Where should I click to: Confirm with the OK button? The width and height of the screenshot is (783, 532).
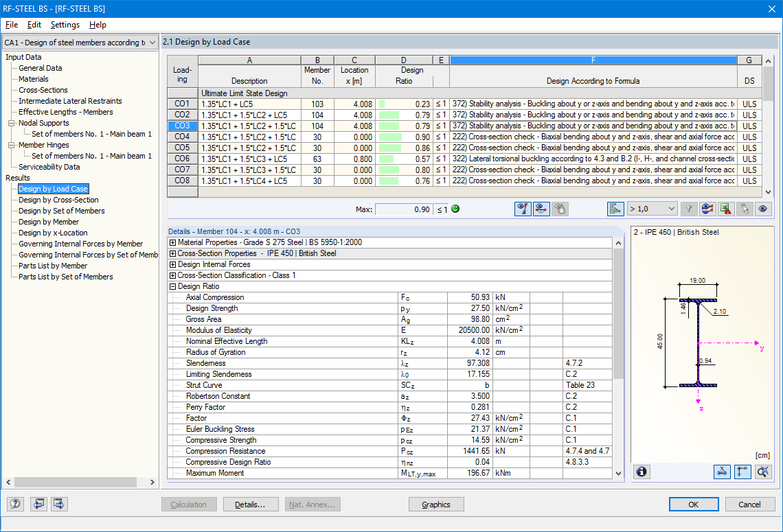[x=694, y=505]
